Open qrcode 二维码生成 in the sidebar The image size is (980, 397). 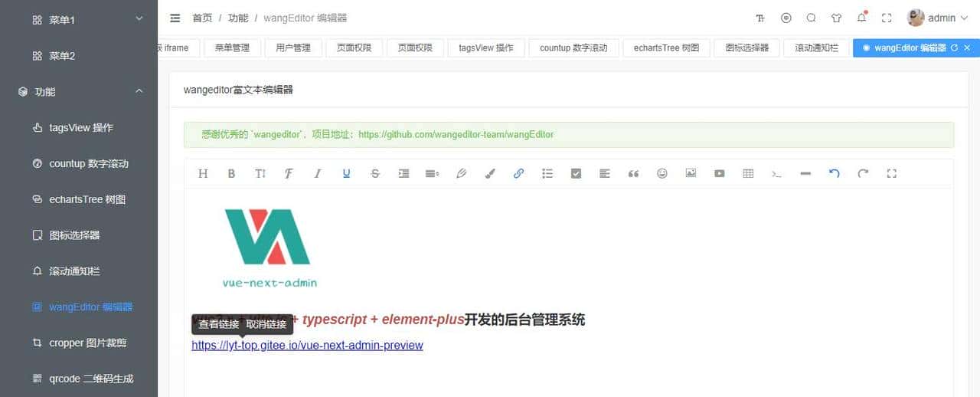pyautogui.click(x=79, y=379)
